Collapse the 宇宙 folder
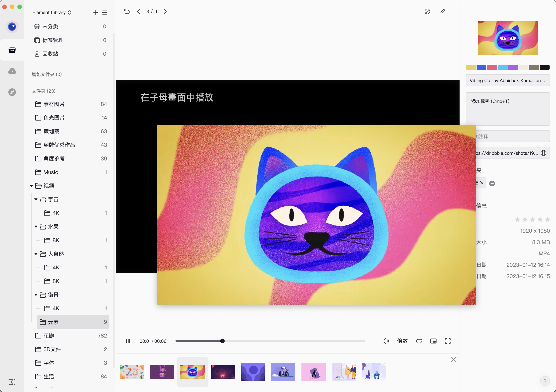 pos(36,199)
